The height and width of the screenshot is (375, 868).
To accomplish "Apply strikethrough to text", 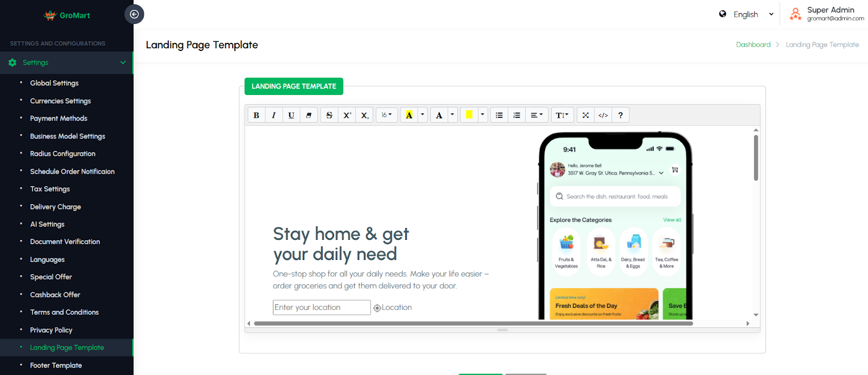I will [329, 115].
